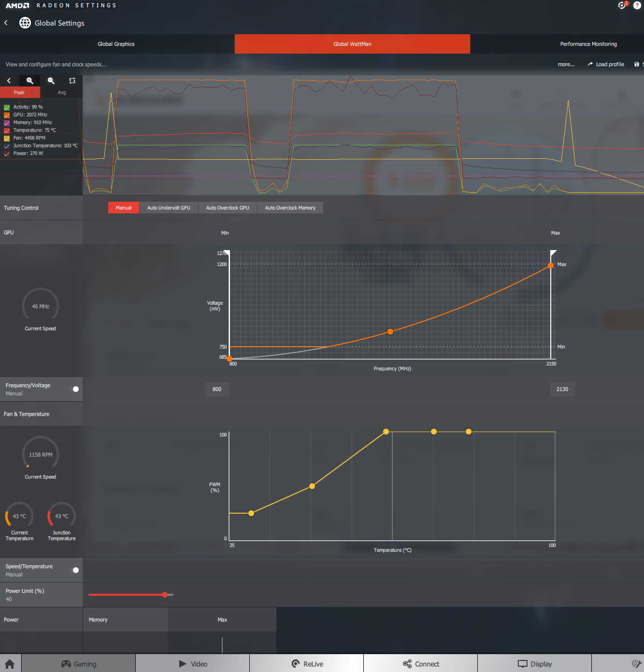Screen dimensions: 644x672
Task: Select the fifth fan curve point
Action: click(469, 432)
